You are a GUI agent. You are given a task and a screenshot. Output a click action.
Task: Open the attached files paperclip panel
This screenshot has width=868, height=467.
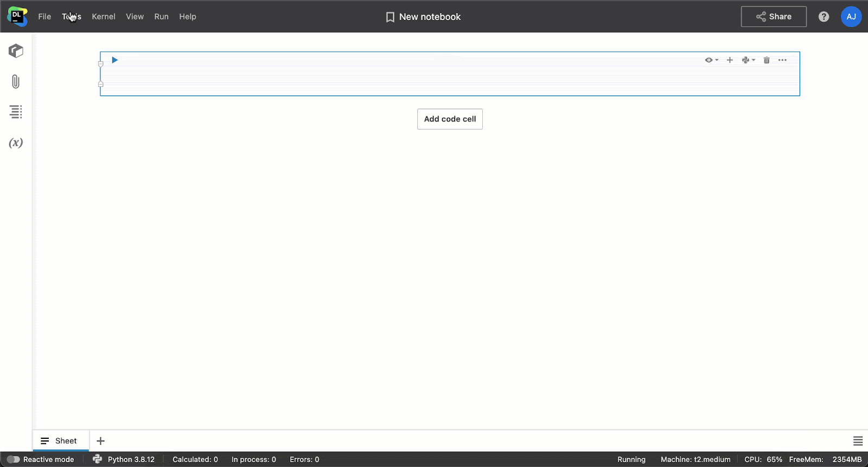(16, 82)
